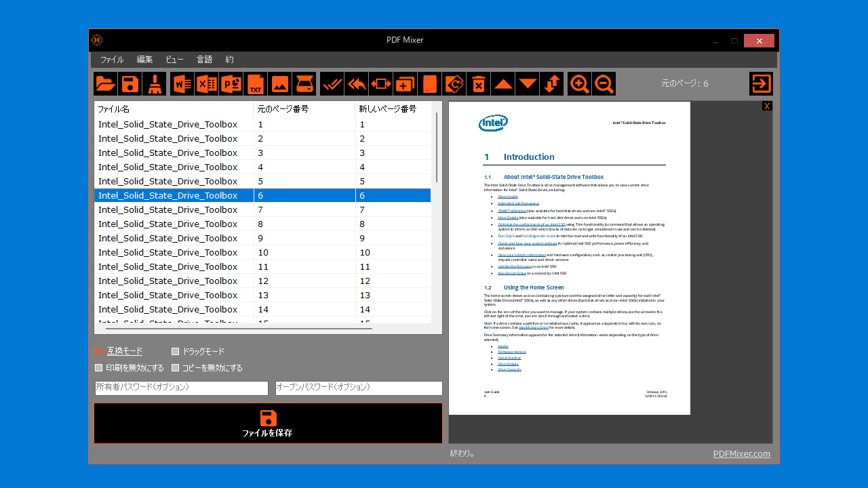Check the 印刷を無効にする option

click(x=99, y=367)
